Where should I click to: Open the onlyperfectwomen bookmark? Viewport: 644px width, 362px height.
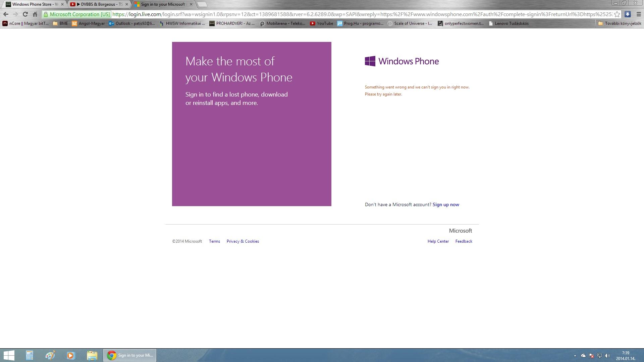tap(461, 23)
